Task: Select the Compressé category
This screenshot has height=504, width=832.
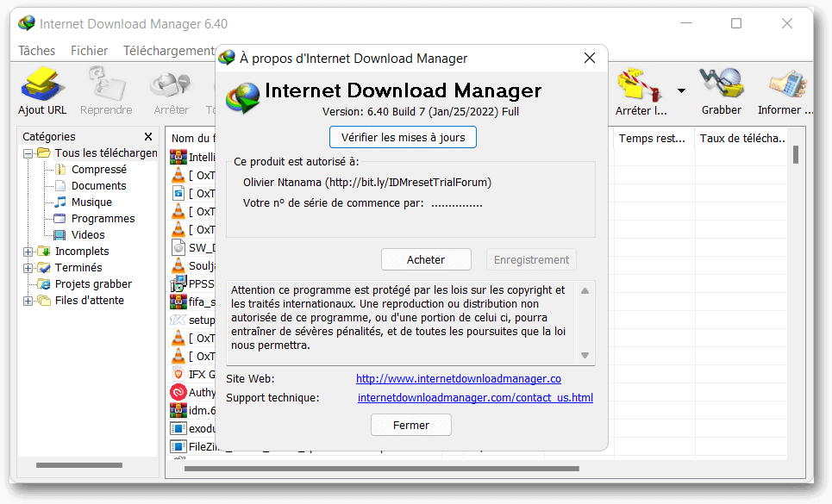Action: (98, 169)
